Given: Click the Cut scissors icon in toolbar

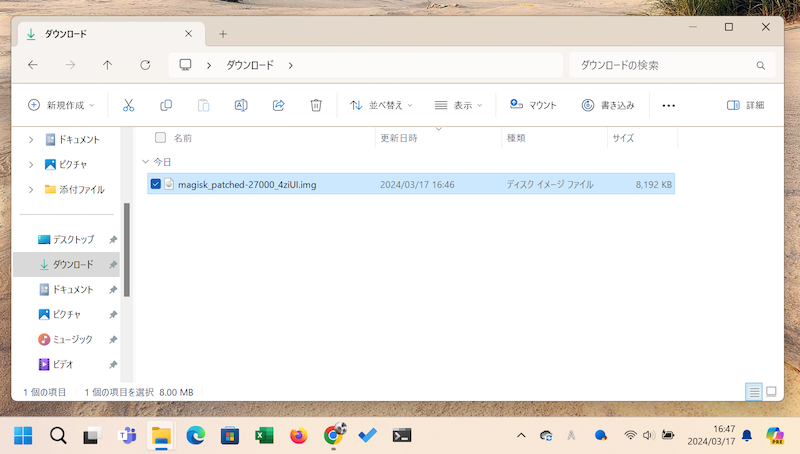Looking at the screenshot, I should click(128, 105).
